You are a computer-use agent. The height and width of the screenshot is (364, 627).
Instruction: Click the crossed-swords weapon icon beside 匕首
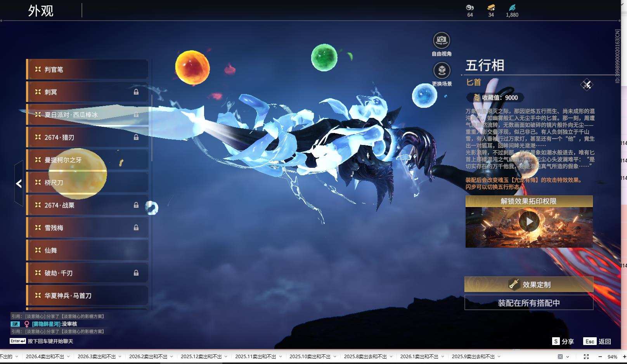coord(587,85)
